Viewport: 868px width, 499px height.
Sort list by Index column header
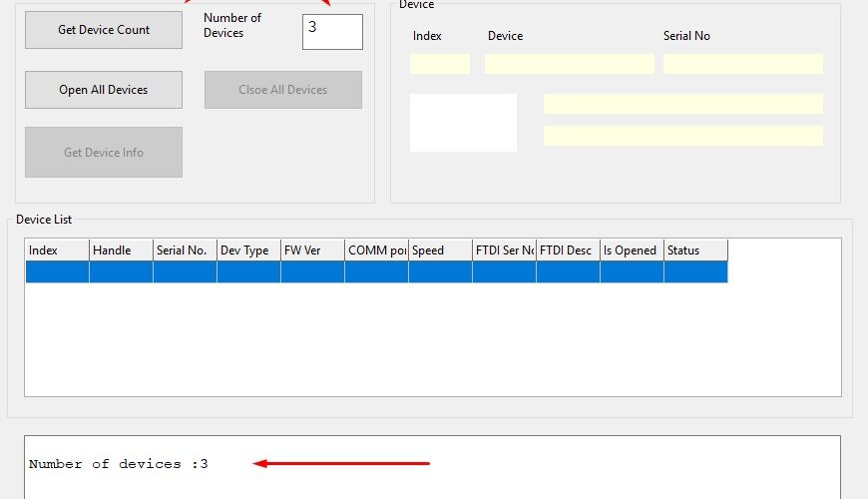pos(57,250)
